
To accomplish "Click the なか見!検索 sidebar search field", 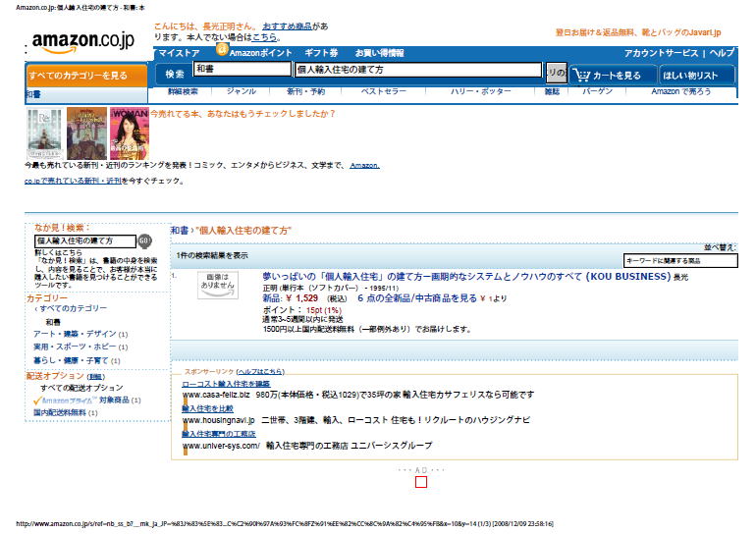I will click(x=85, y=240).
